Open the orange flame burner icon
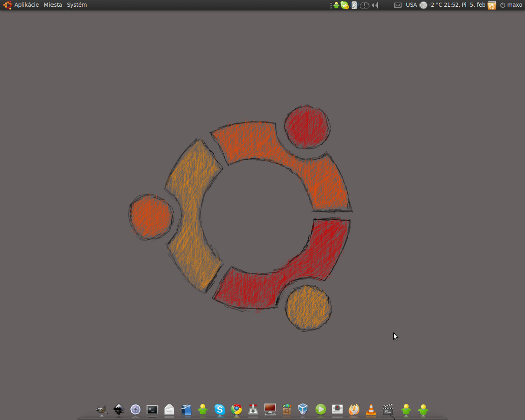The height and width of the screenshot is (420, 525). click(354, 409)
